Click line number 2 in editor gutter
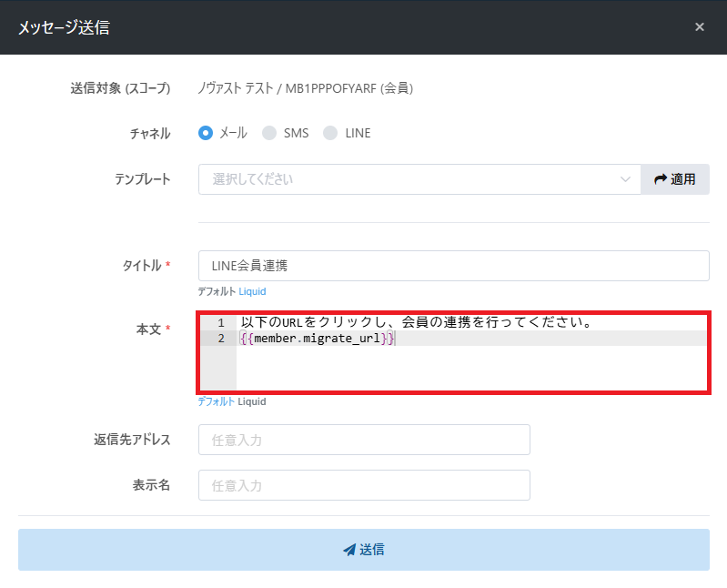The height and width of the screenshot is (588, 727). tap(220, 339)
